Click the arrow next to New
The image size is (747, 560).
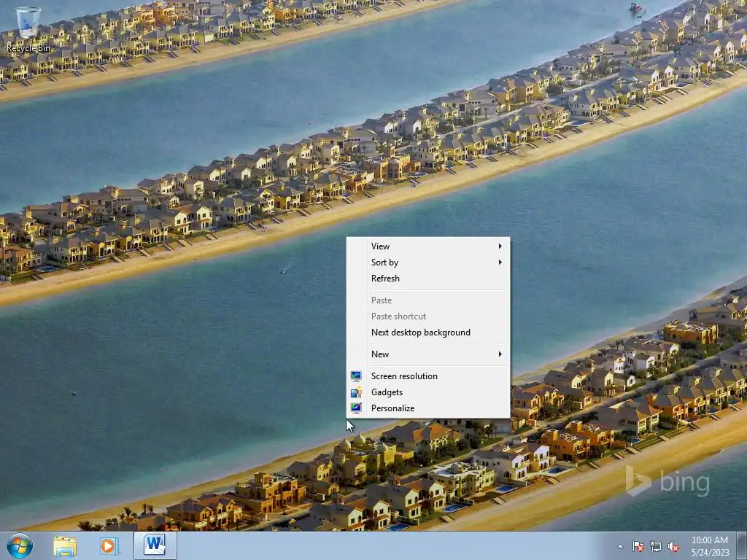click(x=500, y=354)
